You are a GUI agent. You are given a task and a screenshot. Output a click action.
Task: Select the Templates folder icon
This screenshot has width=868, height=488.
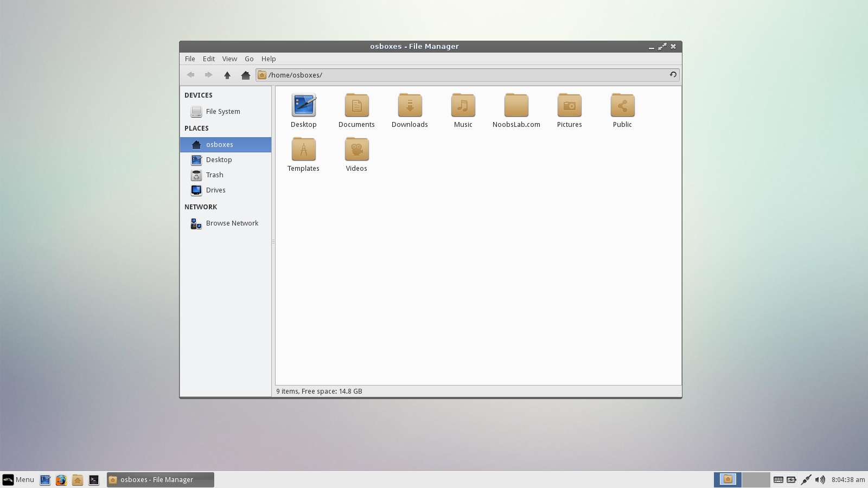(x=303, y=150)
